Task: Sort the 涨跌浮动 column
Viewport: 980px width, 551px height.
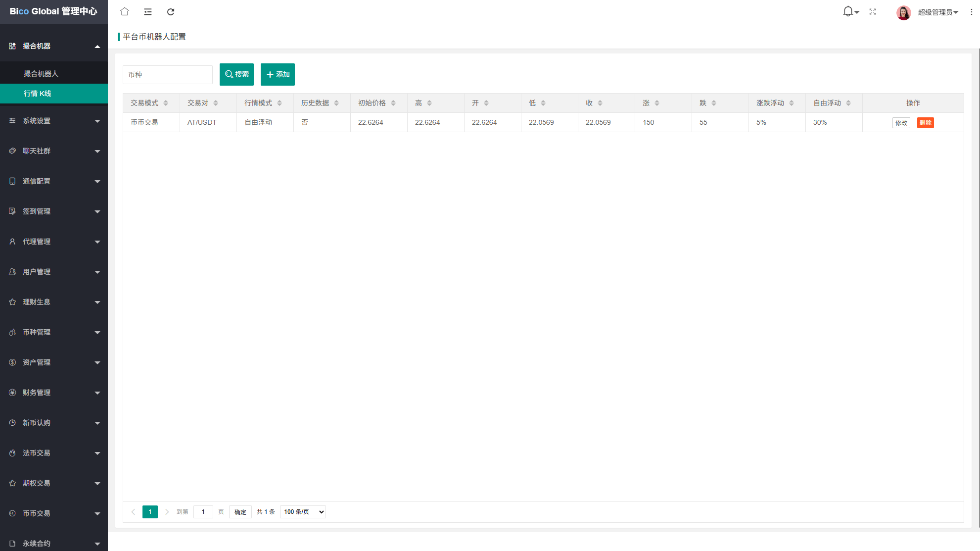Action: [792, 103]
